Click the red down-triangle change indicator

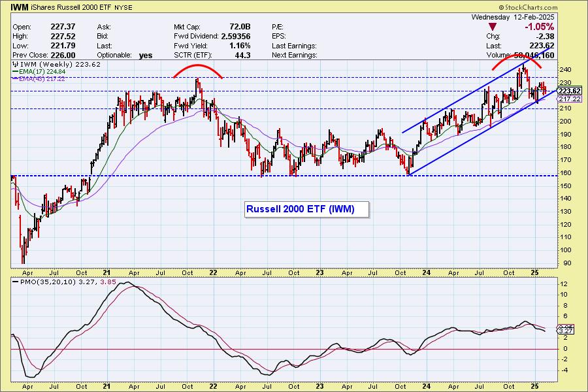pyautogui.click(x=493, y=27)
